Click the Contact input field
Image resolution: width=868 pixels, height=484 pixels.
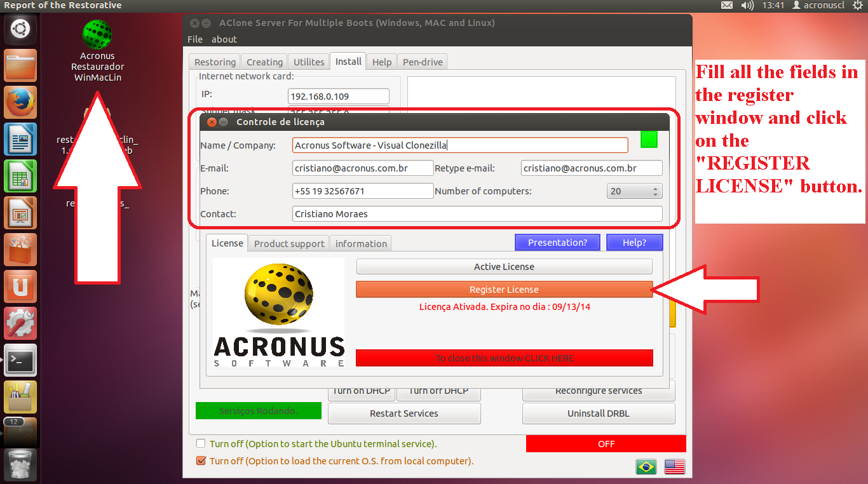pyautogui.click(x=477, y=214)
